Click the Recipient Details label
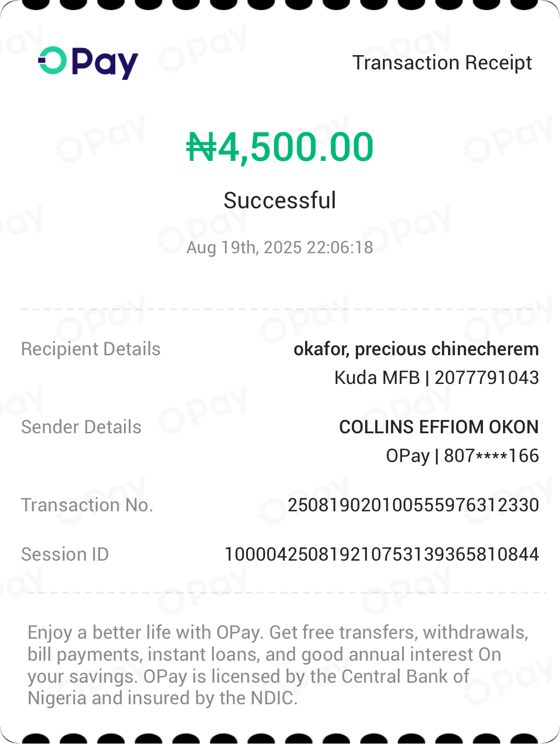The height and width of the screenshot is (744, 560). (91, 349)
